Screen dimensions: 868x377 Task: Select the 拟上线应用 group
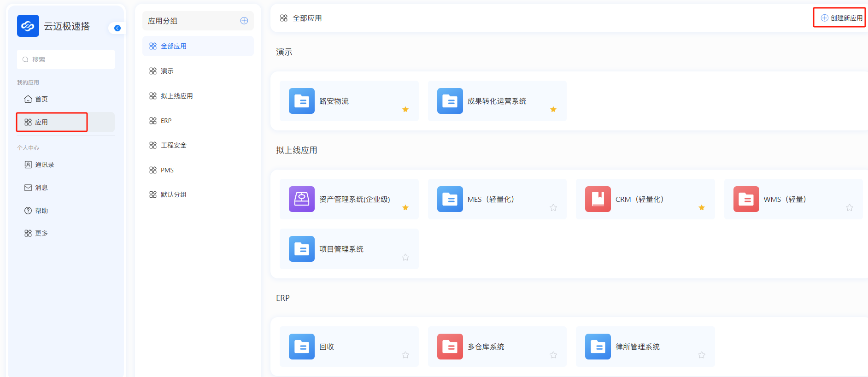coord(176,96)
